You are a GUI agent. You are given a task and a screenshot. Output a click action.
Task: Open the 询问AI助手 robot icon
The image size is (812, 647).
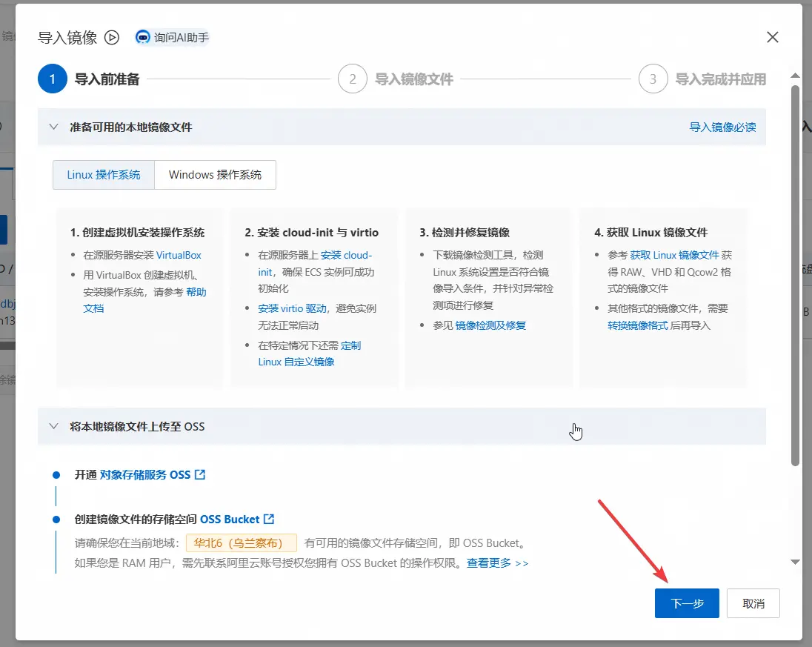(x=143, y=37)
